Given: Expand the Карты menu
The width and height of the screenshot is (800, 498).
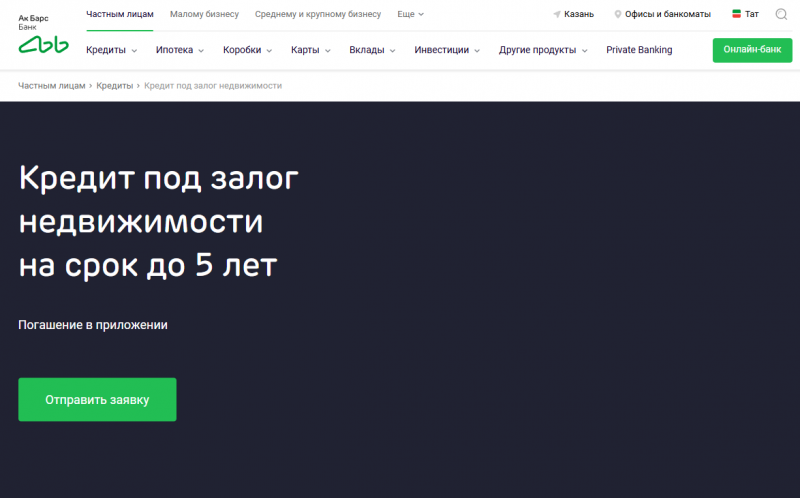Looking at the screenshot, I should [x=311, y=50].
